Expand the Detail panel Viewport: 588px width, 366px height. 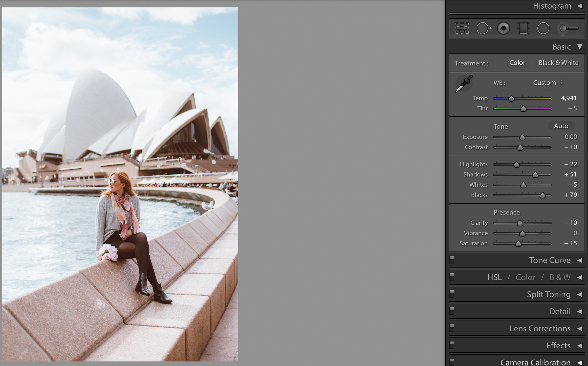580,312
